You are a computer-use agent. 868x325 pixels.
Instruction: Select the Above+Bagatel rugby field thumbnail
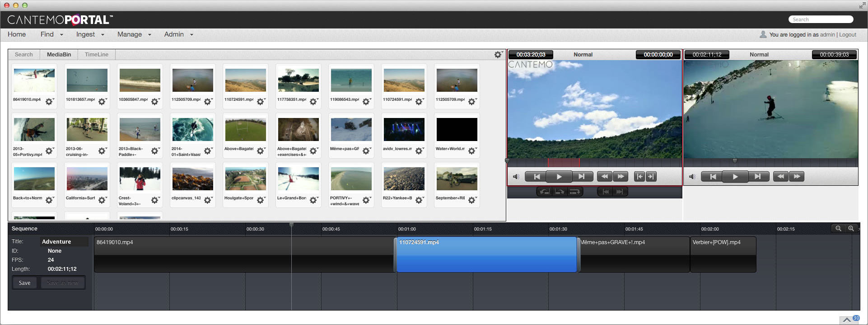click(x=245, y=129)
